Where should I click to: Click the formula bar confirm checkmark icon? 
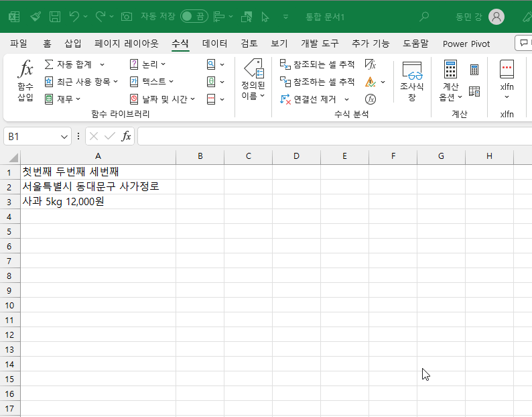pyautogui.click(x=110, y=136)
